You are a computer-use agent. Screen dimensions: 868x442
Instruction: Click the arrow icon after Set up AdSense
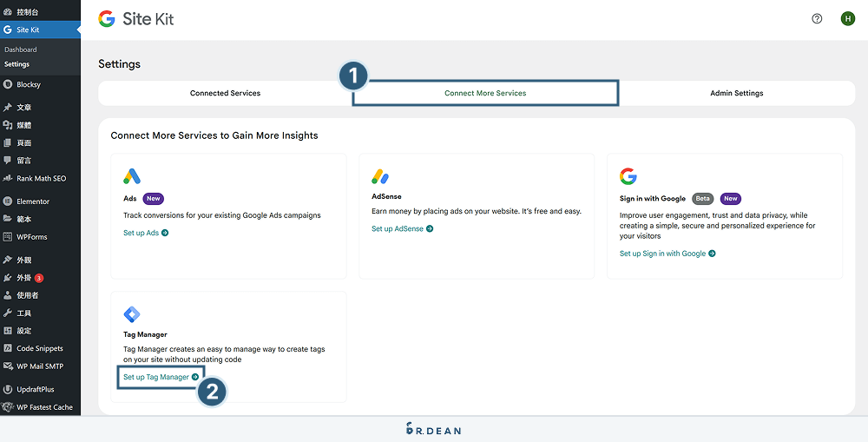click(430, 228)
